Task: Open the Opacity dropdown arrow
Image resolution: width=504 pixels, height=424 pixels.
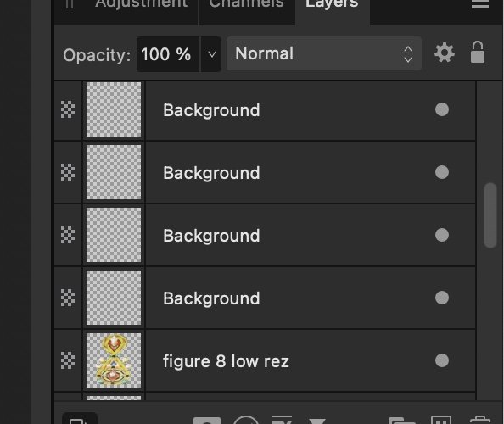Action: (x=211, y=54)
